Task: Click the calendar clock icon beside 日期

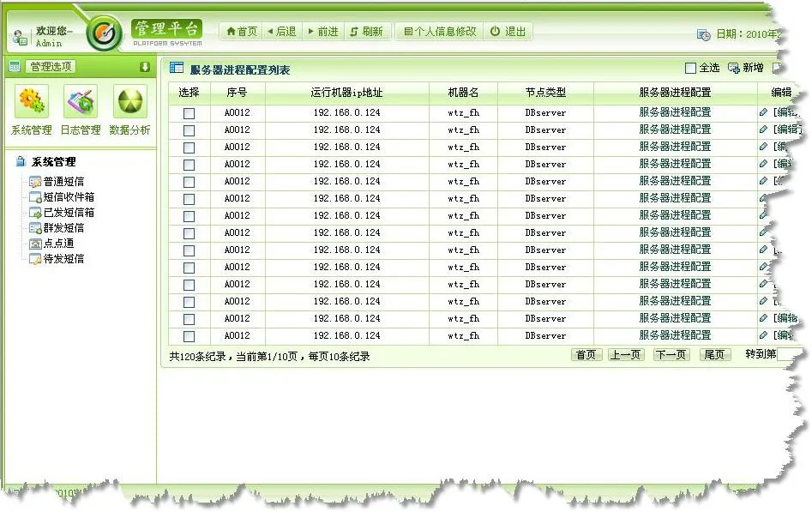Action: click(x=703, y=34)
